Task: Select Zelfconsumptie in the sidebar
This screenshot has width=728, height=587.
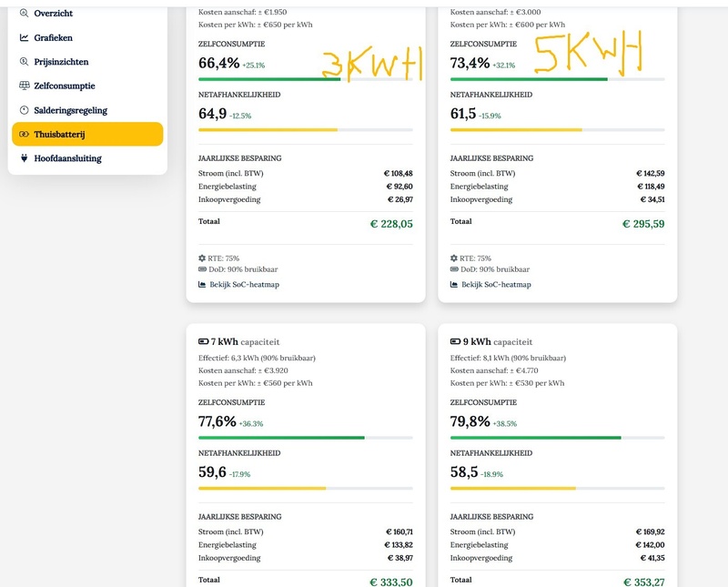Action: pyautogui.click(x=87, y=86)
